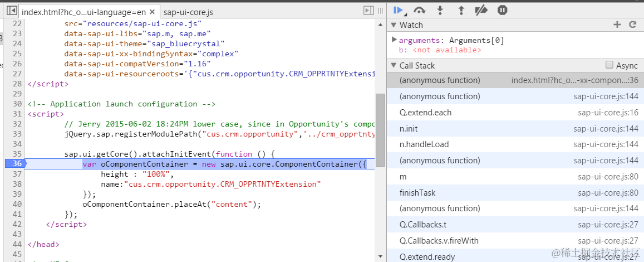Step over next function call
Screen dimensions: 644x262
tap(419, 10)
